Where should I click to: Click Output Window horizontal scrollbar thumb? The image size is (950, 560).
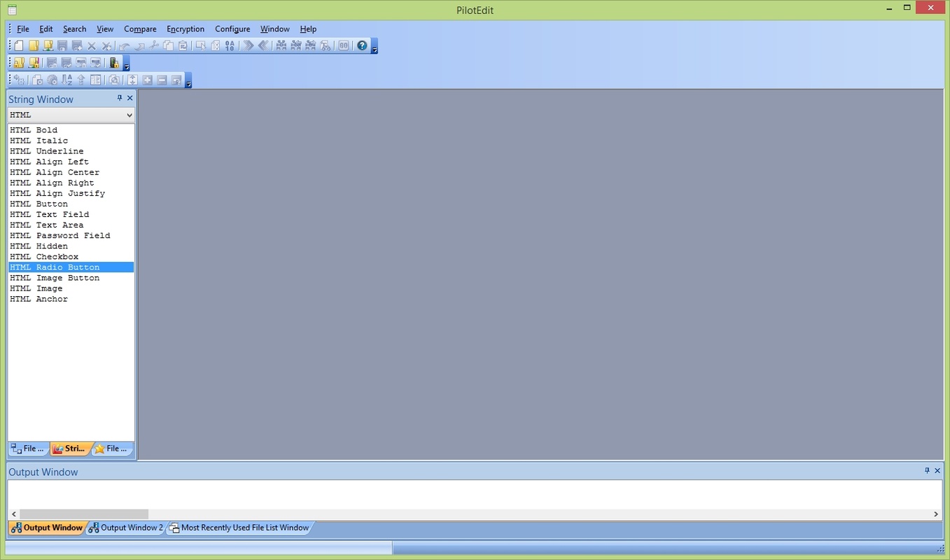point(84,514)
